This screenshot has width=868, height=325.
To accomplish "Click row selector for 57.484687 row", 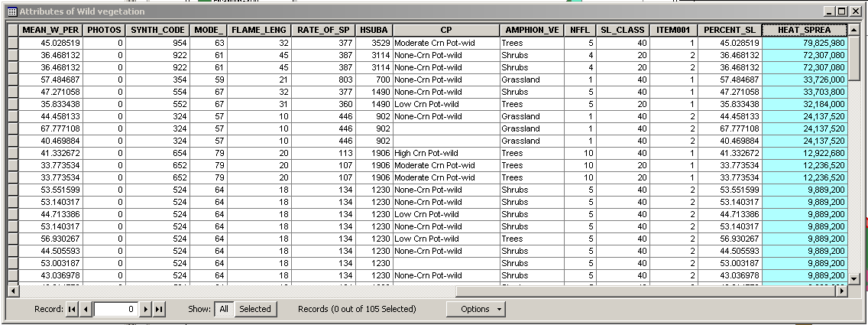I will pyautogui.click(x=13, y=80).
